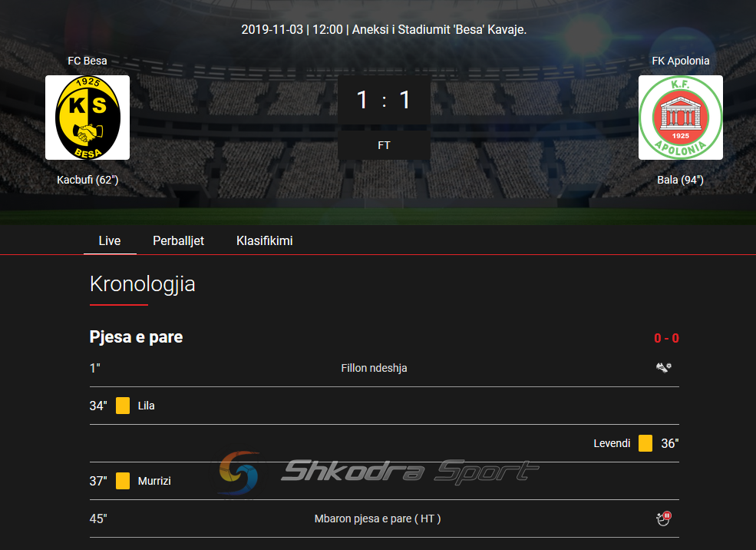Click Levendi's yellow card icon
Viewport: 756px width, 550px height.
645,443
